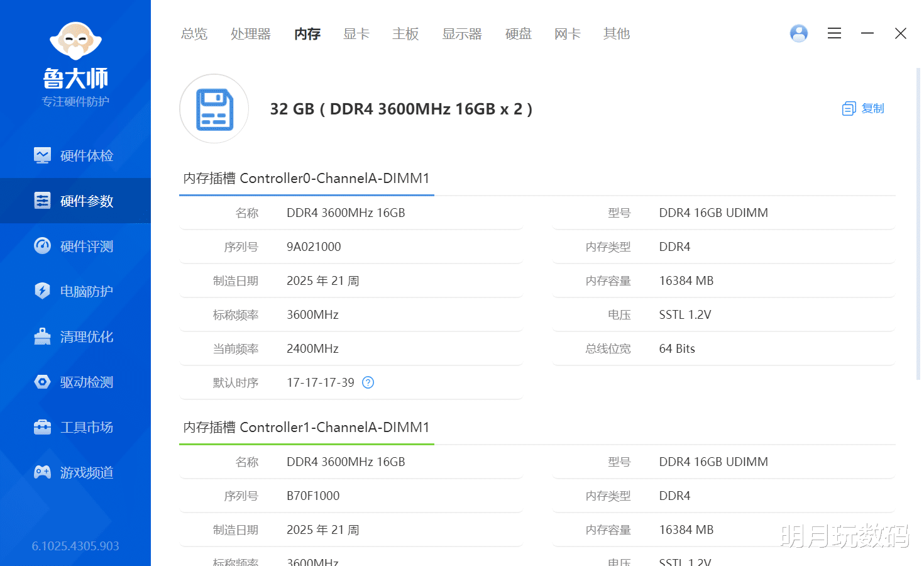Click the 鲁大师 mascot logo
924x566 pixels.
point(75,42)
